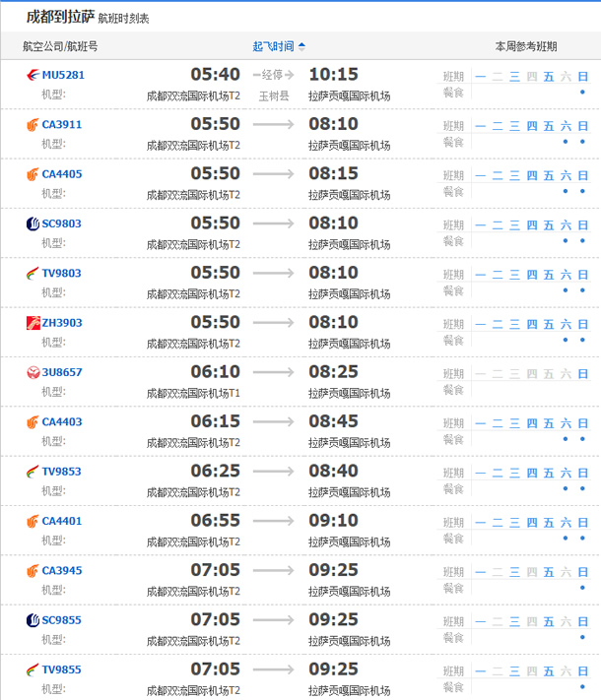Open flight CA4403 details link
Viewport: 601px width, 700px height.
[62, 421]
